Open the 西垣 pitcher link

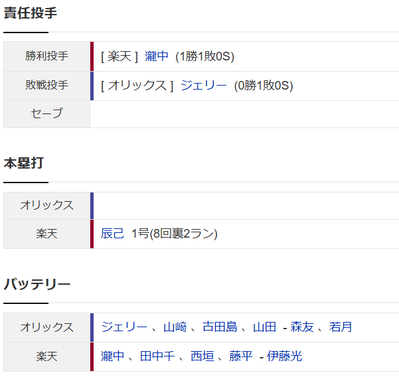202,356
